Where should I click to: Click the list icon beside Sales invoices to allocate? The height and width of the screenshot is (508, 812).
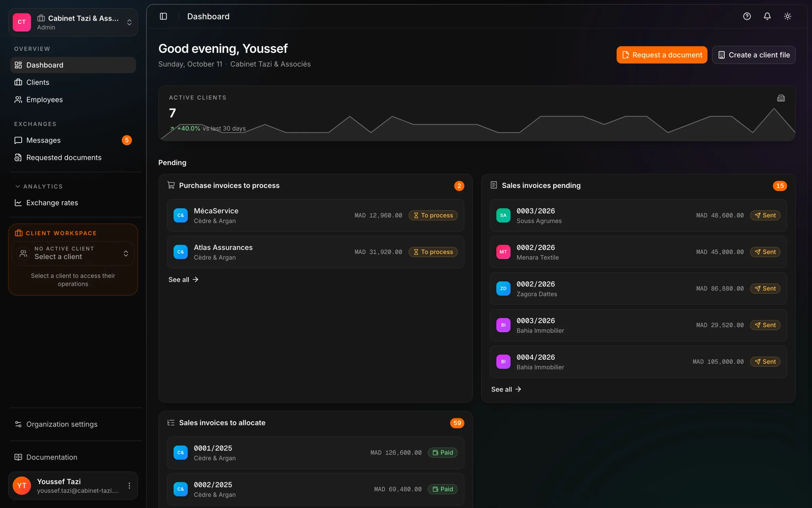(171, 423)
